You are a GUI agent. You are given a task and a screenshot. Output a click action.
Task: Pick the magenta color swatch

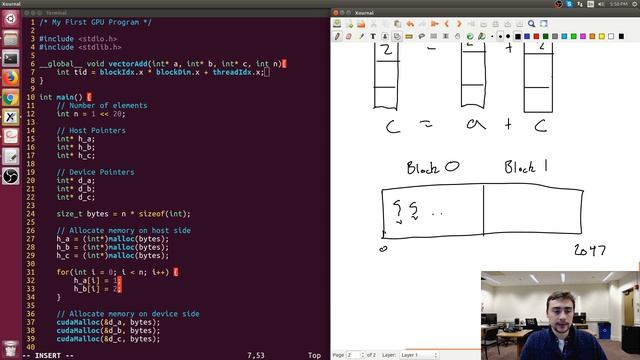tap(583, 36)
